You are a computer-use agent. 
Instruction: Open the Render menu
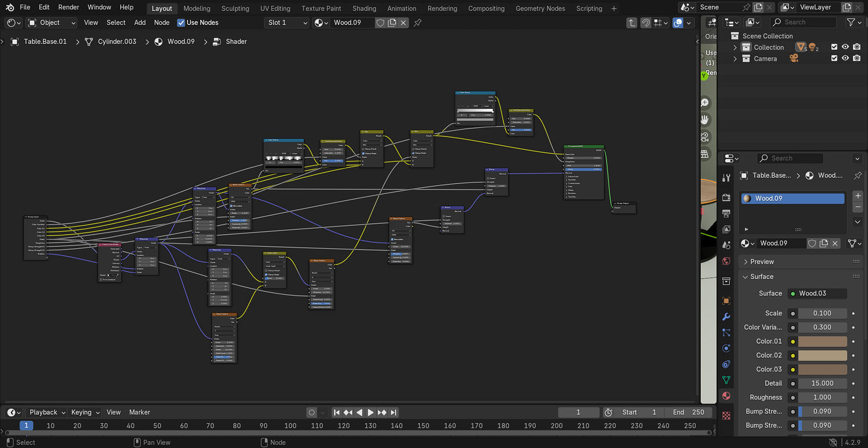(x=69, y=8)
